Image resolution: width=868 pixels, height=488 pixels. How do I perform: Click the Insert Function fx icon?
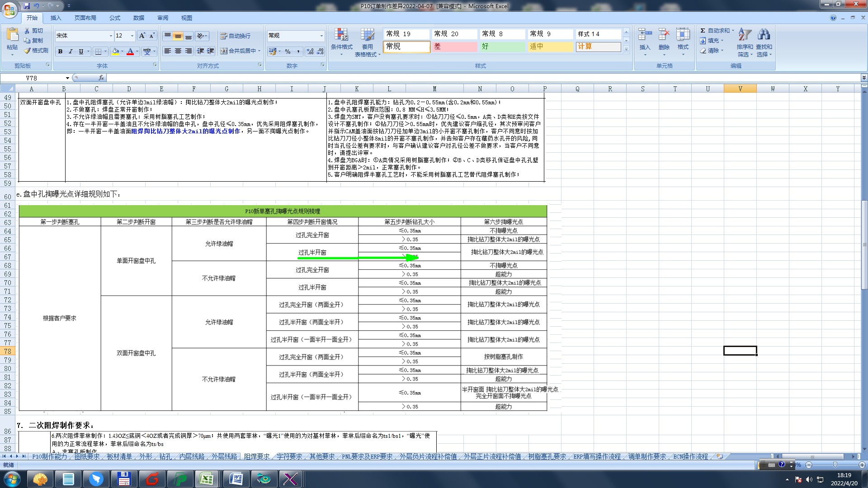101,78
